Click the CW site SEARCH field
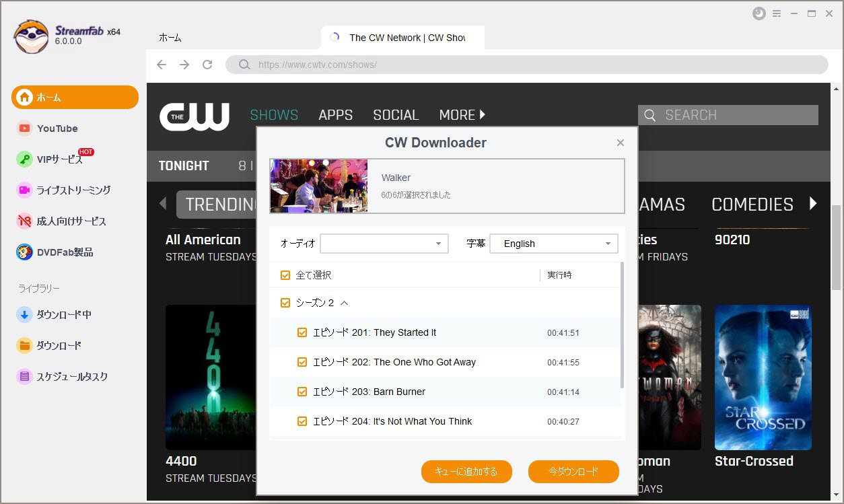The width and height of the screenshot is (844, 504). [728, 115]
